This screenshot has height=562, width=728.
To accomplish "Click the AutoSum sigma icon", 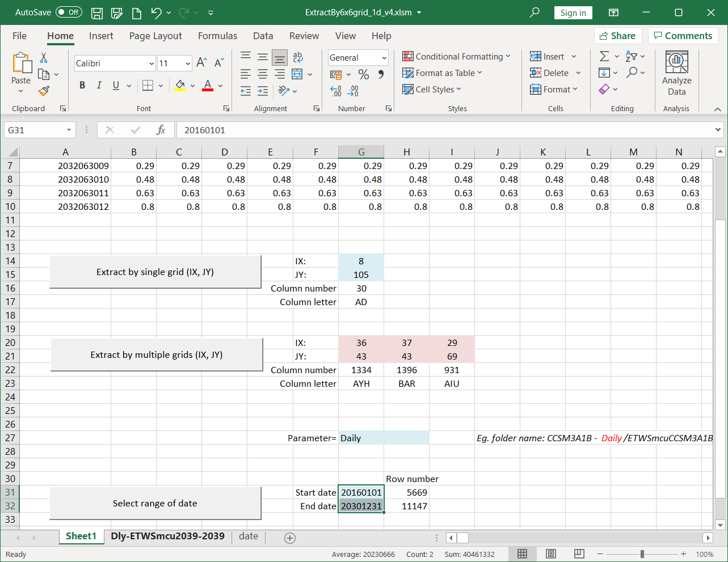I will point(604,56).
